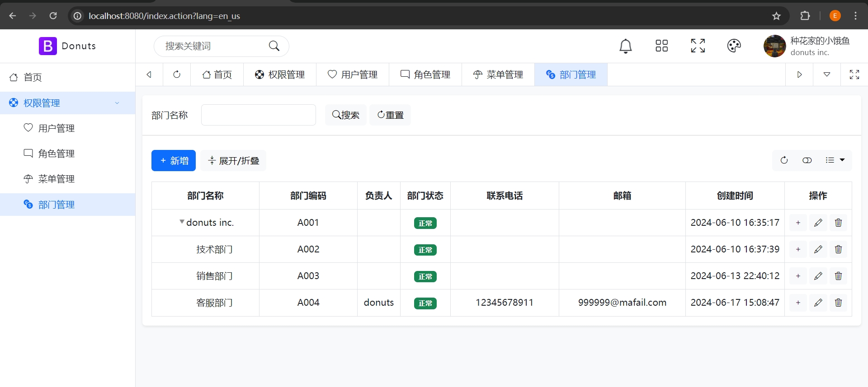The width and height of the screenshot is (868, 387).
Task: Open the tab options dropdown arrow
Action: [x=826, y=75]
